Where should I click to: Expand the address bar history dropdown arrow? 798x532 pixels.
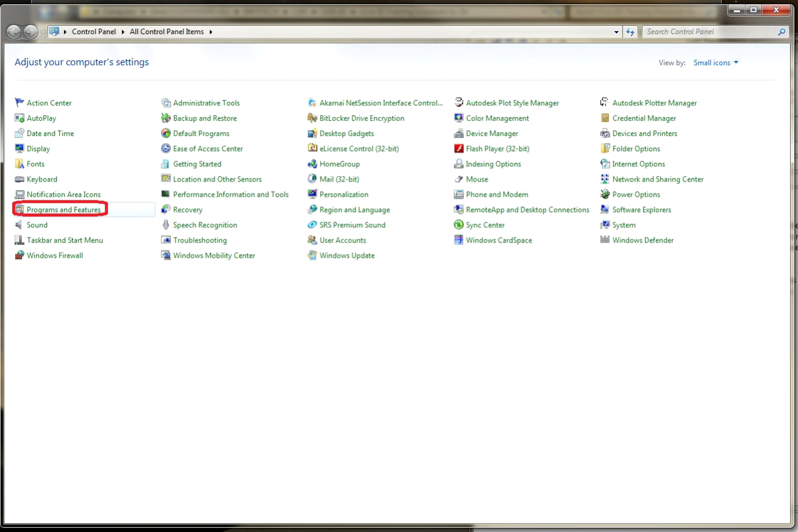[x=617, y=32]
